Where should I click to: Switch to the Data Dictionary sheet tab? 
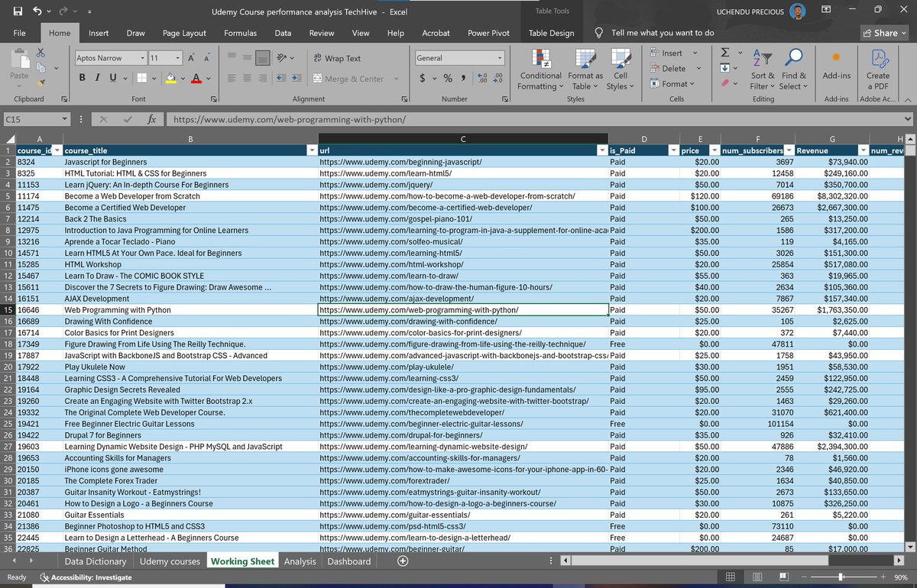(96, 561)
